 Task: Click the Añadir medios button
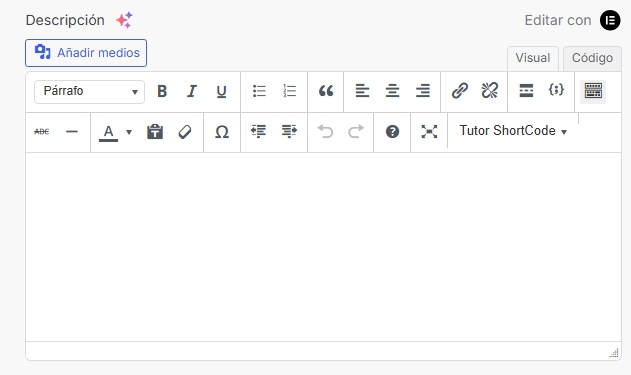coord(86,53)
